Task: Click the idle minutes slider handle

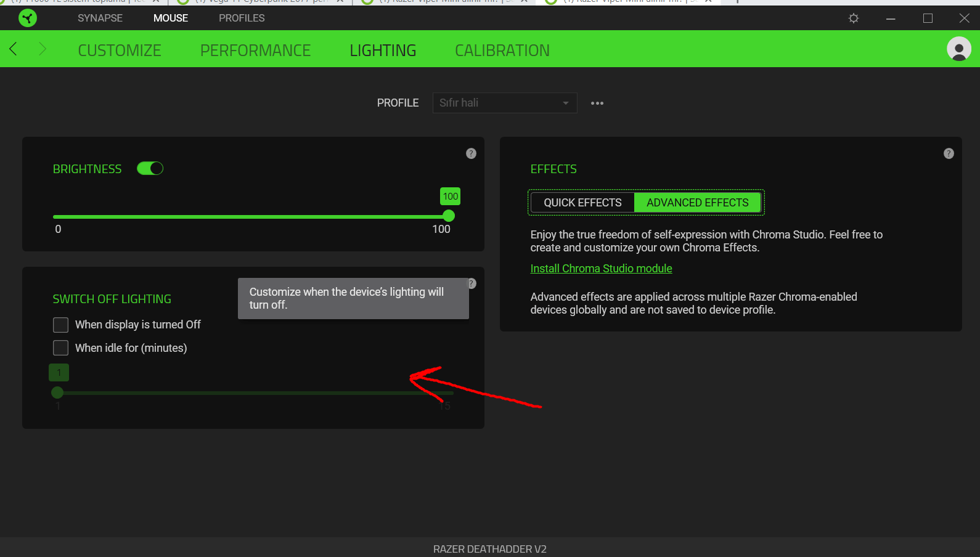Action: pos(57,392)
